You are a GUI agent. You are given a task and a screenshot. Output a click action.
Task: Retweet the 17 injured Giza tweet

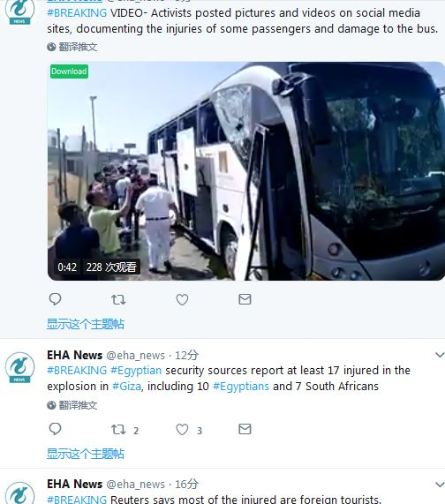tap(118, 430)
